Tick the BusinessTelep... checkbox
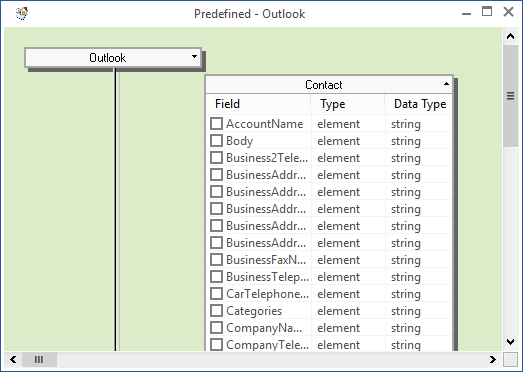 [216, 277]
